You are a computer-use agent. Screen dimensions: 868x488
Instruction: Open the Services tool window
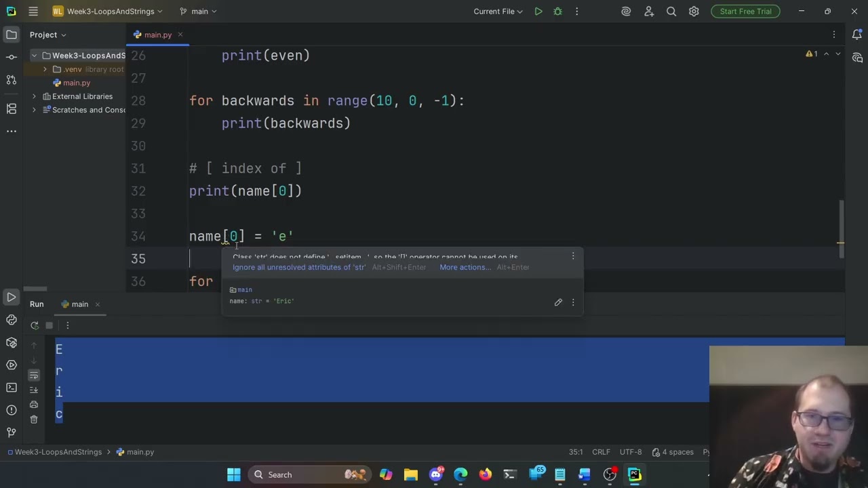(12, 365)
